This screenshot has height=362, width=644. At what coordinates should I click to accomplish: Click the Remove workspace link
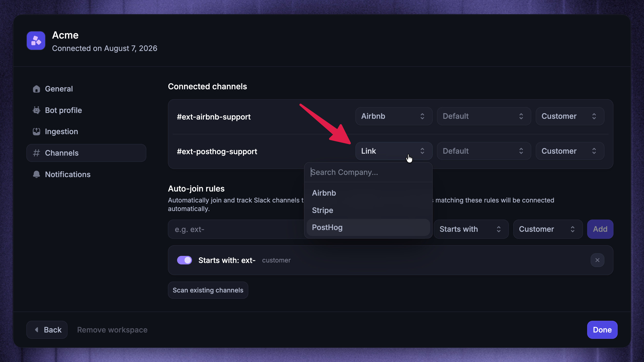click(x=112, y=330)
